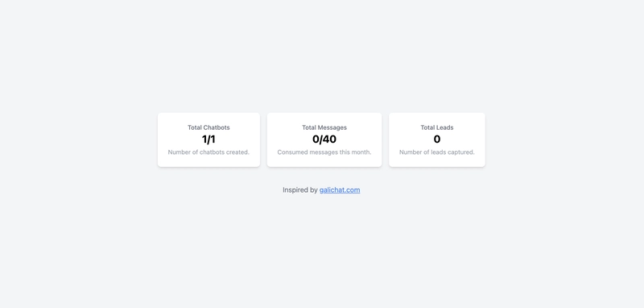Image resolution: width=644 pixels, height=308 pixels.
Task: Click the word 'Chatbots' in first card
Action: pos(217,127)
